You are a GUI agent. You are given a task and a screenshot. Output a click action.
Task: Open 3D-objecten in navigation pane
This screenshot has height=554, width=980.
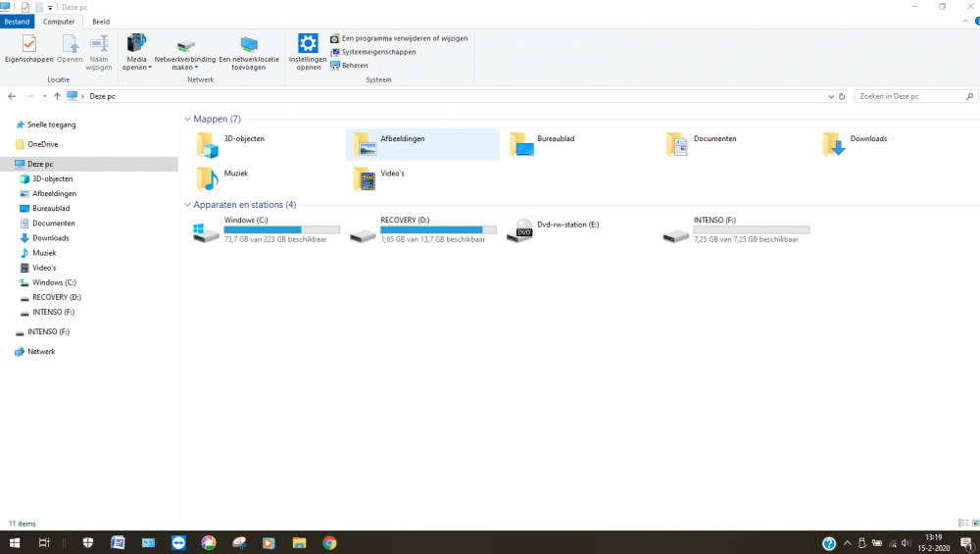pos(53,178)
